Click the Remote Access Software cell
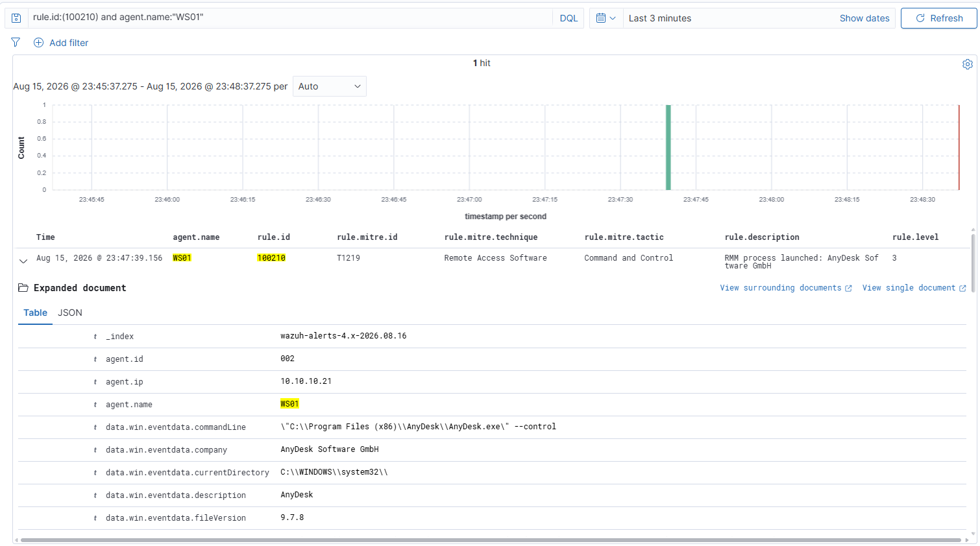 [496, 258]
